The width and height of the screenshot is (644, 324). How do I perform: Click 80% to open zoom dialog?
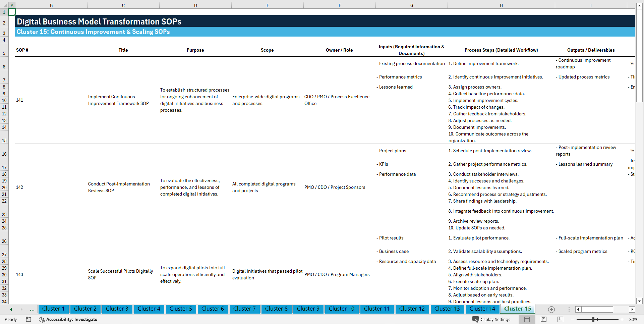(633, 319)
